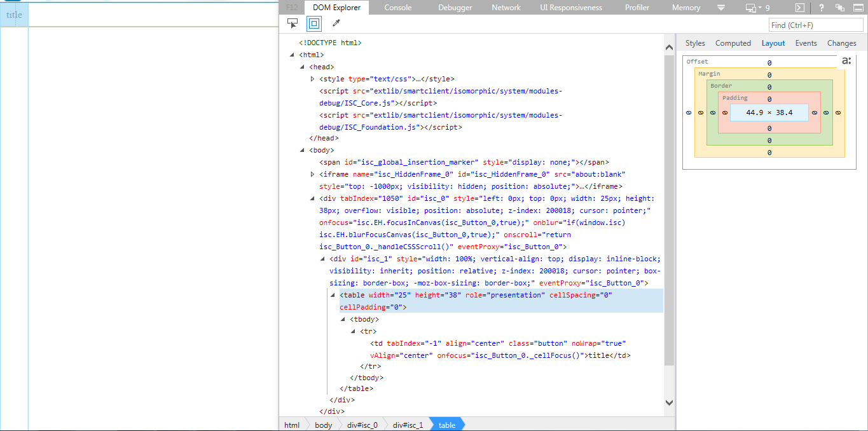Toggle the a: accessibility layout icon
This screenshot has height=431, width=868.
(x=846, y=61)
